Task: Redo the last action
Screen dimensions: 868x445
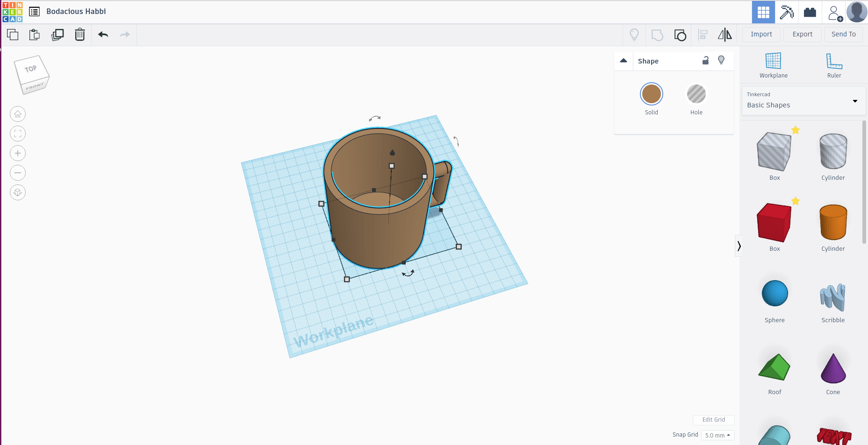Action: (125, 35)
